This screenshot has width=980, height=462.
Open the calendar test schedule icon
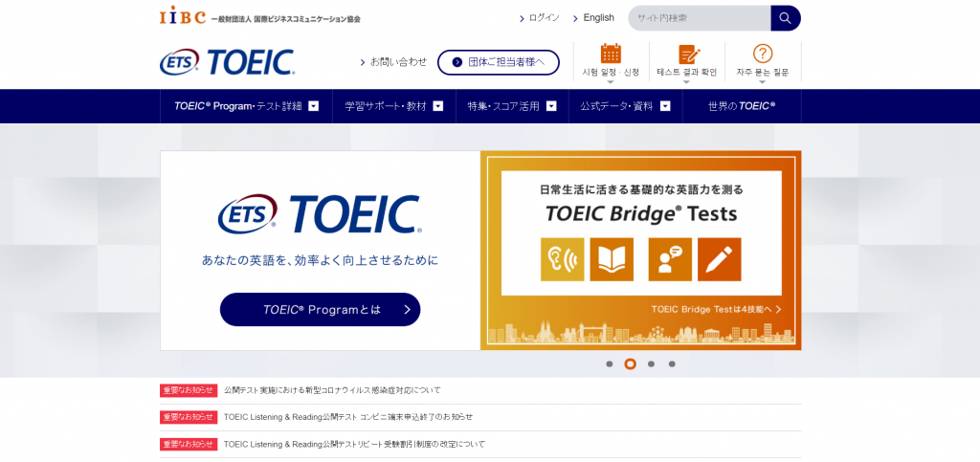(x=611, y=54)
